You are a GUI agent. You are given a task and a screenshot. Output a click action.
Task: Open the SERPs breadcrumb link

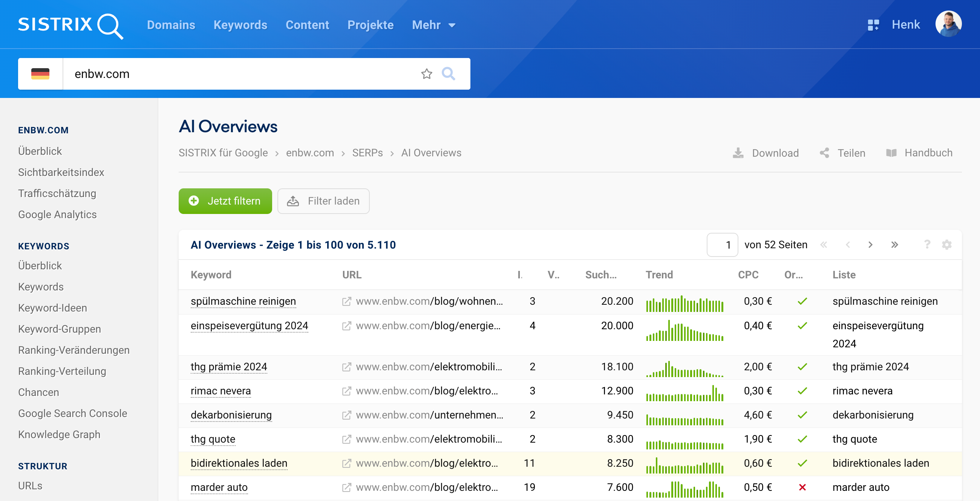click(x=367, y=153)
